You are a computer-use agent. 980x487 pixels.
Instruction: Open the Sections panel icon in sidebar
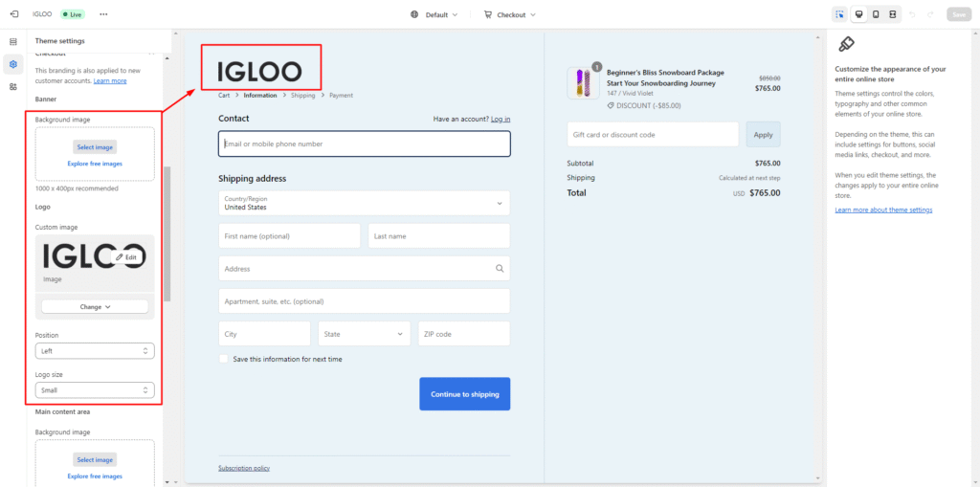click(13, 42)
